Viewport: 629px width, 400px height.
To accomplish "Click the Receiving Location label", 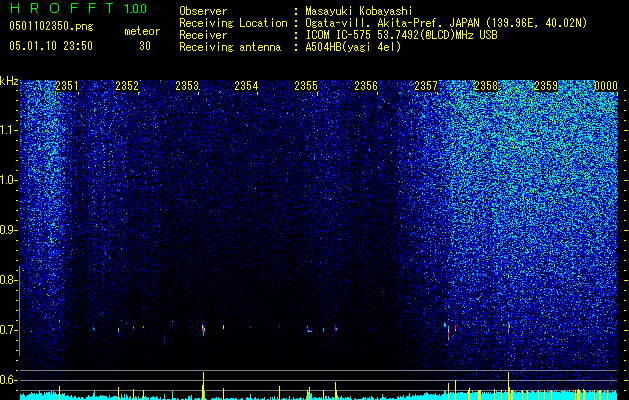I will click(x=233, y=23).
